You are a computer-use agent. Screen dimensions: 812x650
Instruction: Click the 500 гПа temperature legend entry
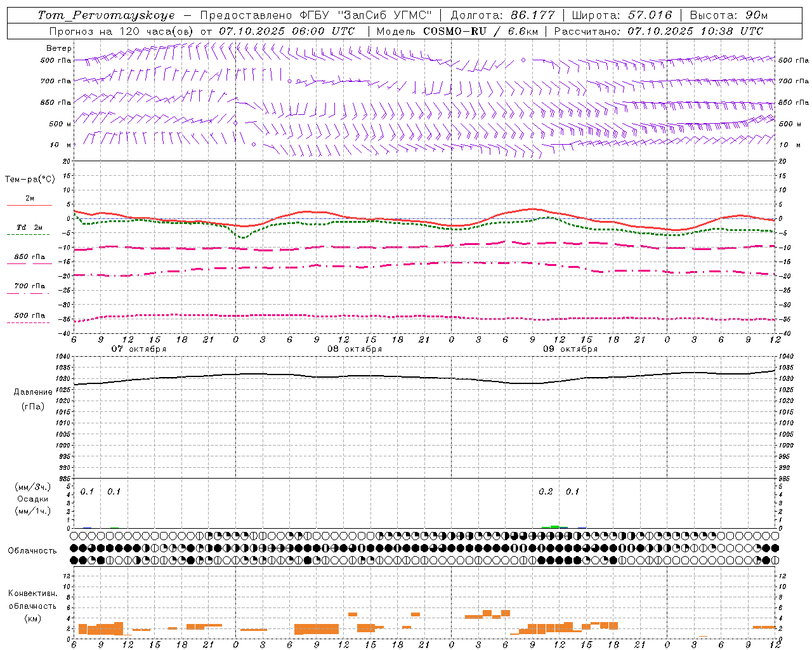click(x=30, y=315)
